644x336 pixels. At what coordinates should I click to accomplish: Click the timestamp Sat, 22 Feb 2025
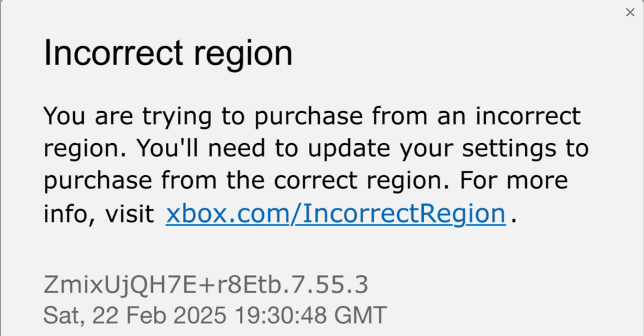coord(135,315)
